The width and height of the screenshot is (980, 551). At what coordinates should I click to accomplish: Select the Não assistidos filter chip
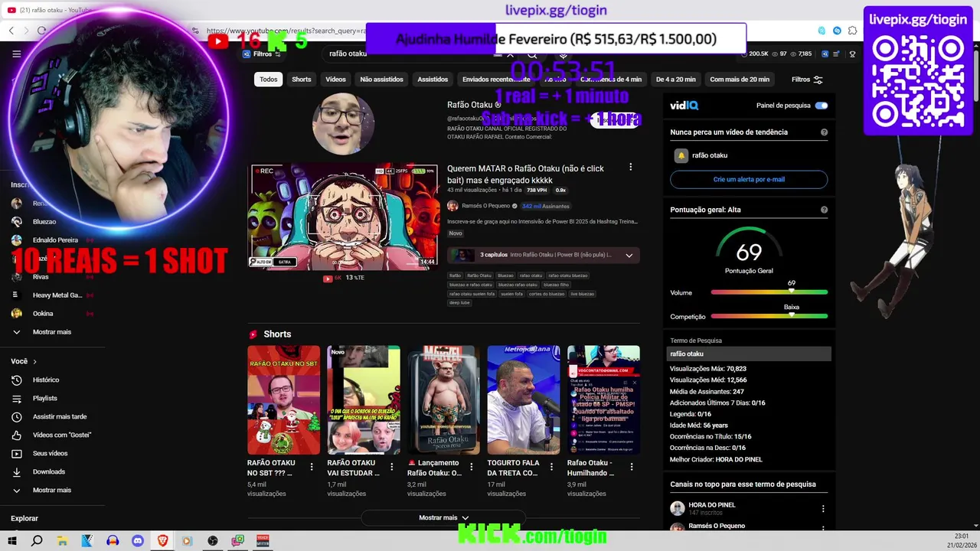point(381,80)
